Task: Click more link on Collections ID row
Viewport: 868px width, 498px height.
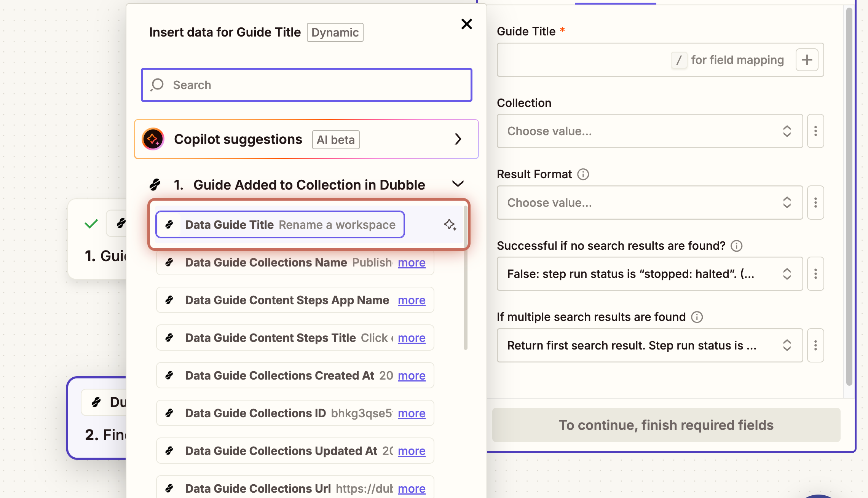Action: click(412, 413)
